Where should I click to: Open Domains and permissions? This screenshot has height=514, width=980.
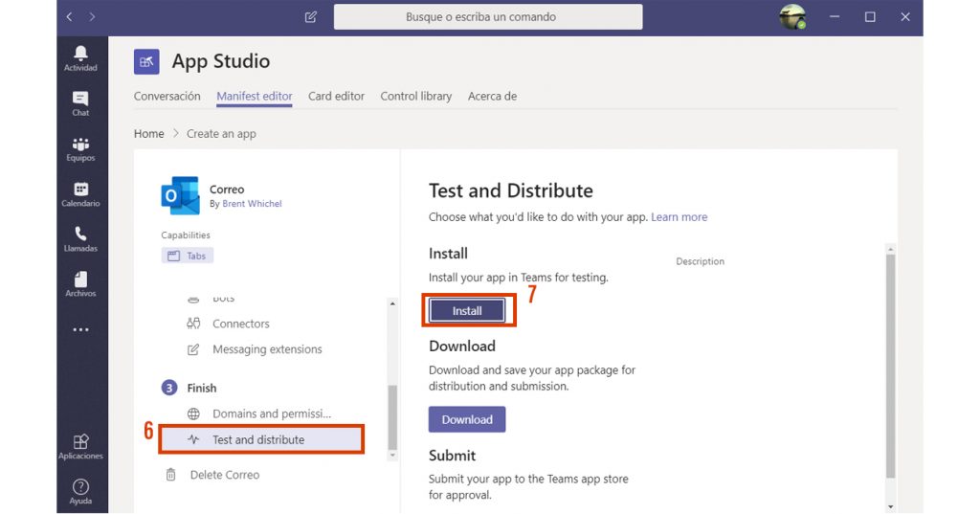[258, 413]
